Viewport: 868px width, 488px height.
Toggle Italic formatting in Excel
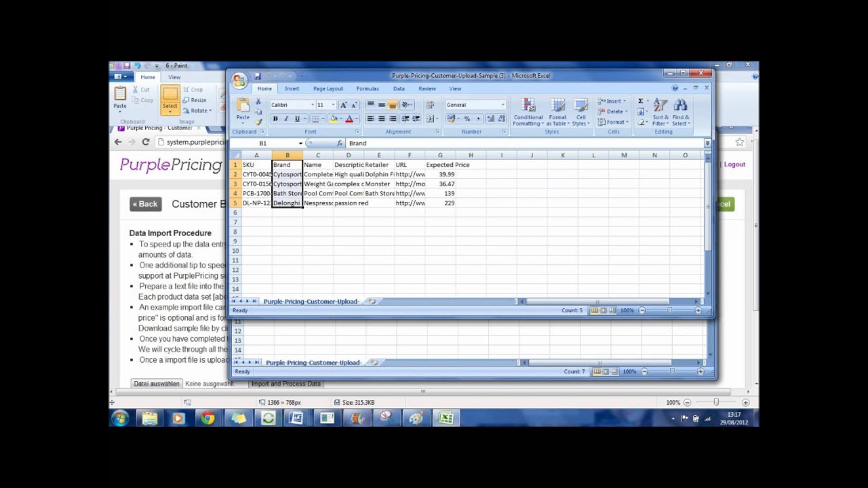(286, 119)
